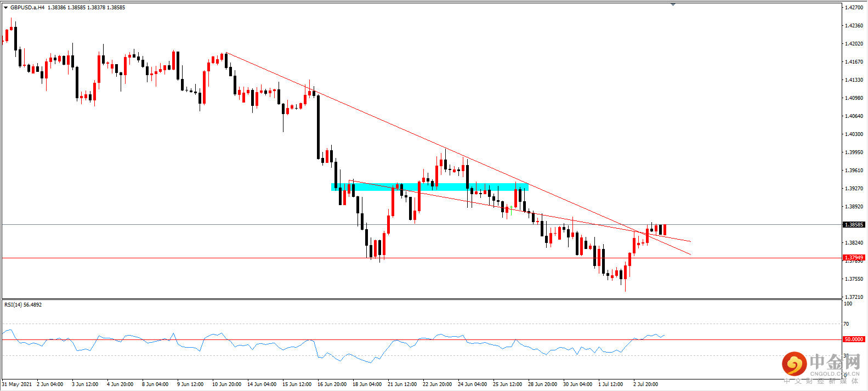Click the 70 level on RSI scale
This screenshot has height=391, width=868.
pyautogui.click(x=847, y=324)
